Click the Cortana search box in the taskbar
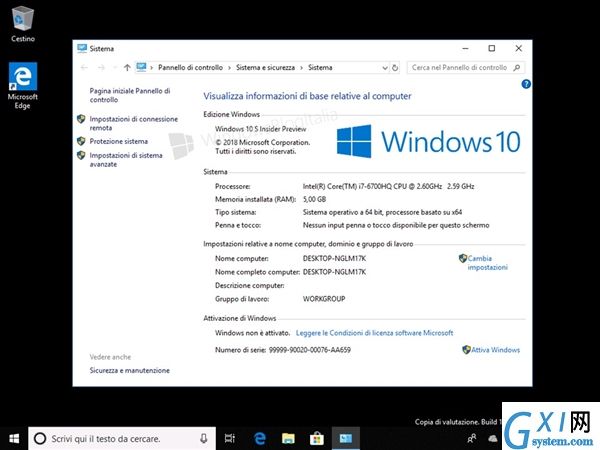The image size is (600, 450). 122,439
